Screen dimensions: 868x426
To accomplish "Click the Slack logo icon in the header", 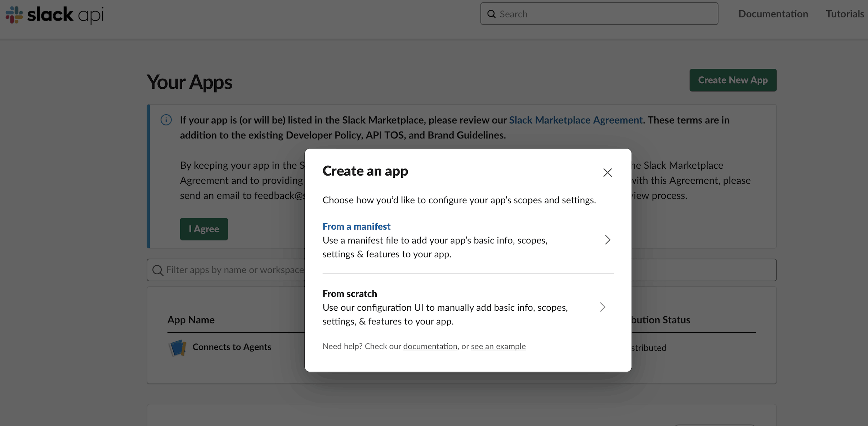I will [14, 14].
